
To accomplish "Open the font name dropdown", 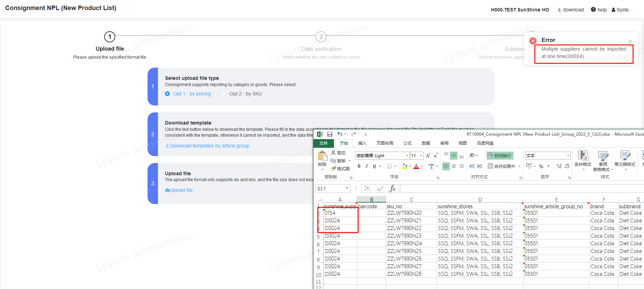I will click(407, 156).
